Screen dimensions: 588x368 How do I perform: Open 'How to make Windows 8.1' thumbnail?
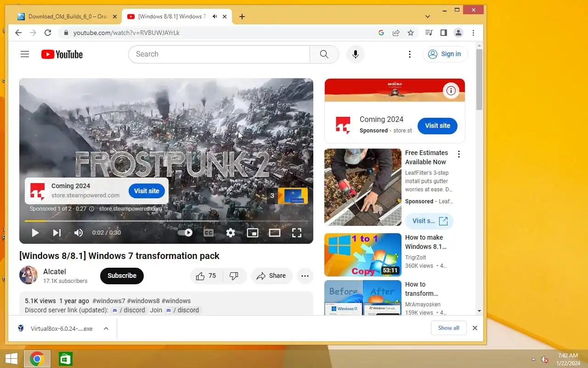[x=363, y=255]
